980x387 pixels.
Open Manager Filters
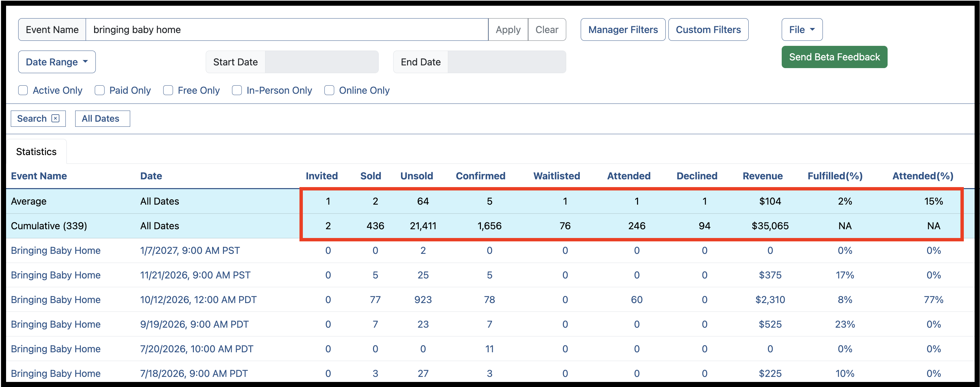tap(623, 29)
